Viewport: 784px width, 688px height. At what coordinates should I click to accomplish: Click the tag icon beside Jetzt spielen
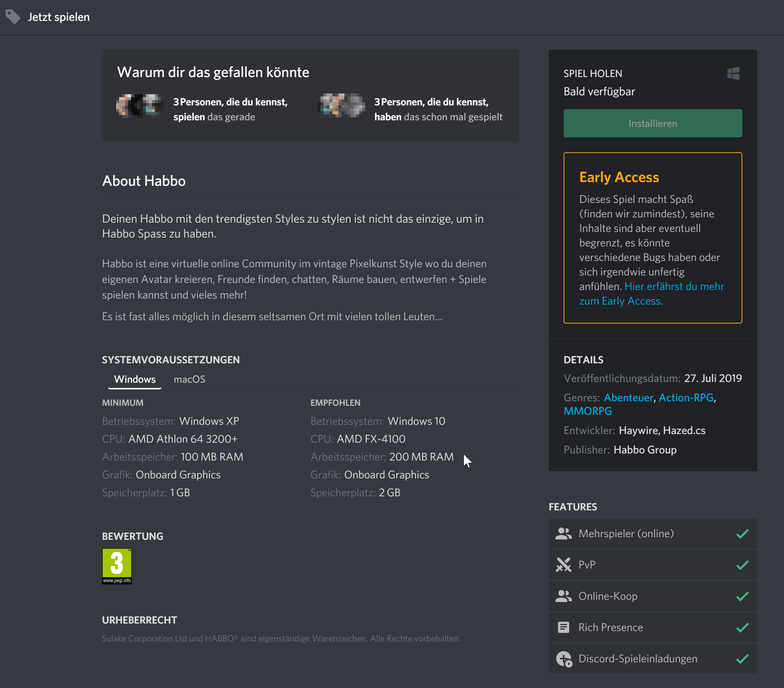pos(13,17)
